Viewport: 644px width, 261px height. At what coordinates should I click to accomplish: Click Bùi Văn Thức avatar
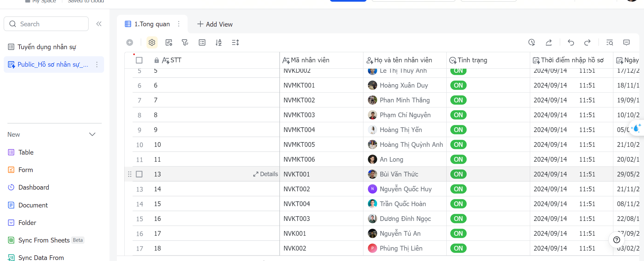[x=372, y=174]
